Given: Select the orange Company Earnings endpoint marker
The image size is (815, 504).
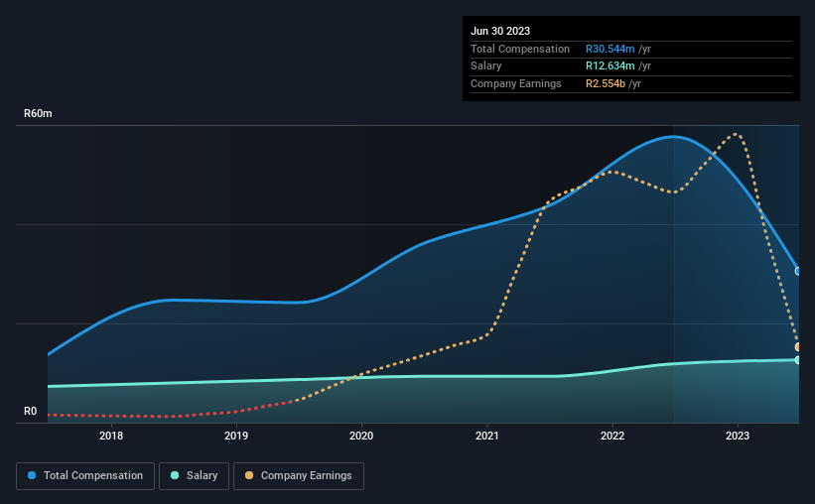Looking at the screenshot, I should coord(798,346).
